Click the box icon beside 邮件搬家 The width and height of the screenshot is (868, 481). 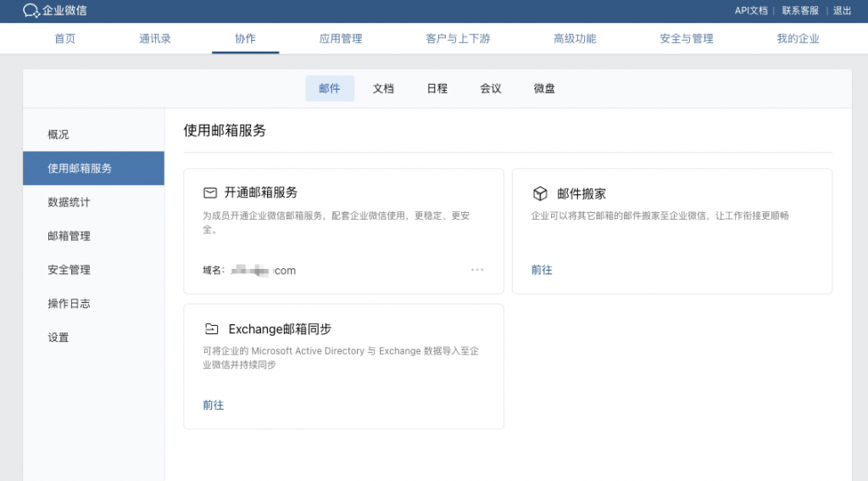pos(540,193)
